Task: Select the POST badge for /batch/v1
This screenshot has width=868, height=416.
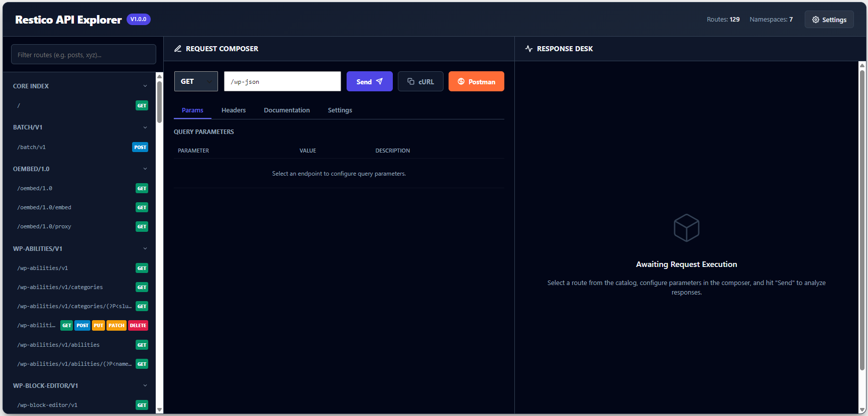Action: click(x=140, y=147)
